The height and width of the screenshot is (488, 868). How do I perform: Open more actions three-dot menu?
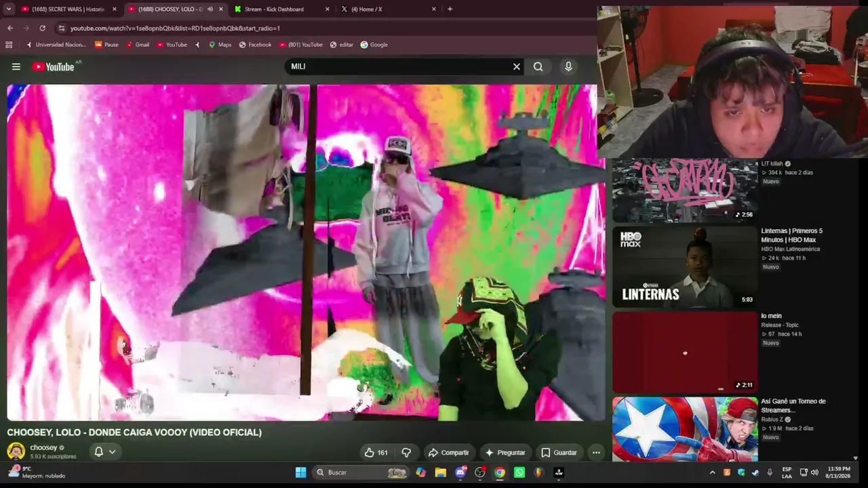click(596, 452)
